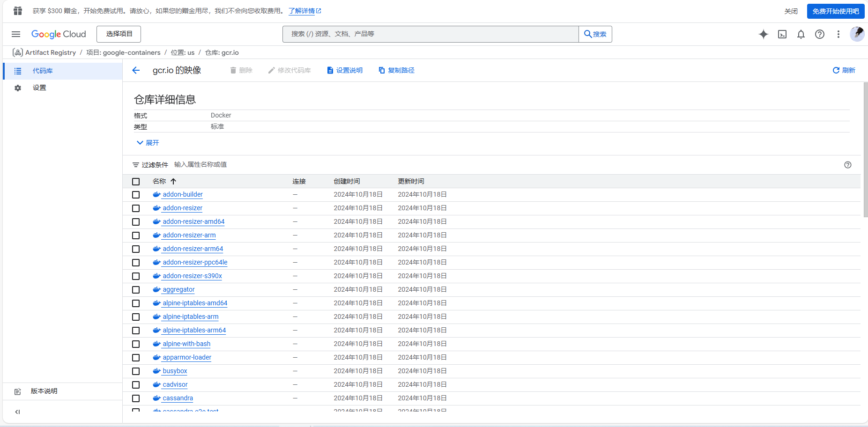Screen dimensions: 868x427
Task: Click 复制路径 in the toolbar
Action: click(x=396, y=70)
